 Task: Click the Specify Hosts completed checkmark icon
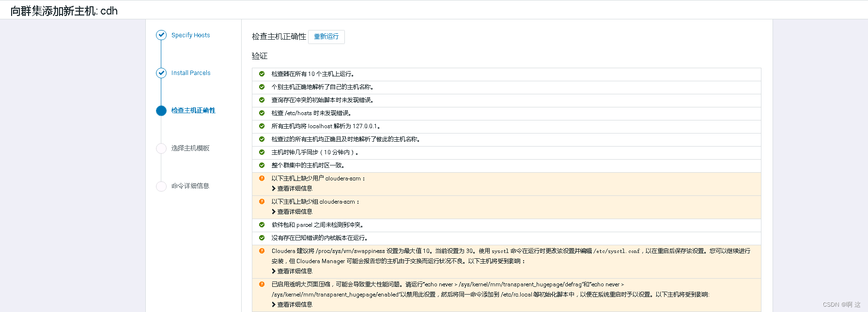[161, 35]
